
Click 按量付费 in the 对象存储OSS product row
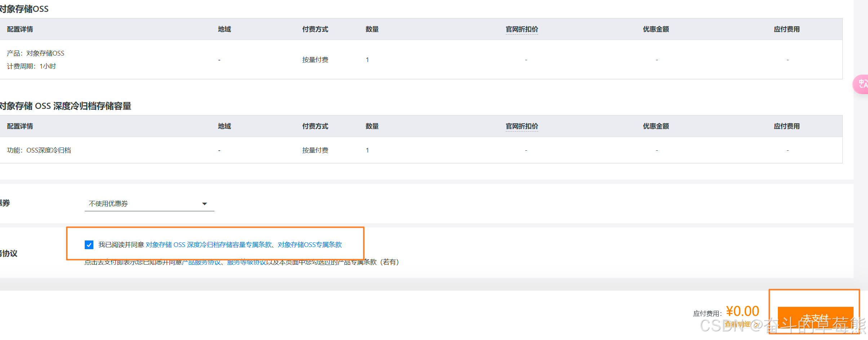click(x=315, y=60)
